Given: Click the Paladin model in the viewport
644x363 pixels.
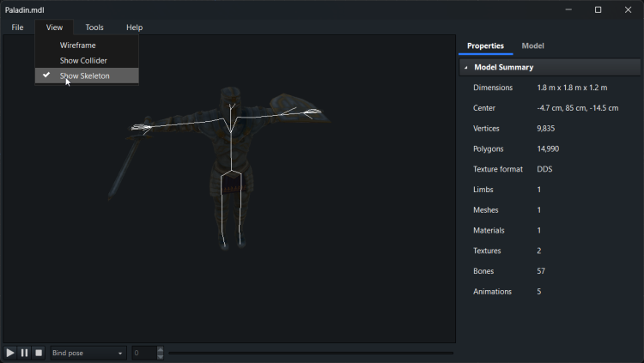Looking at the screenshot, I should [x=229, y=163].
